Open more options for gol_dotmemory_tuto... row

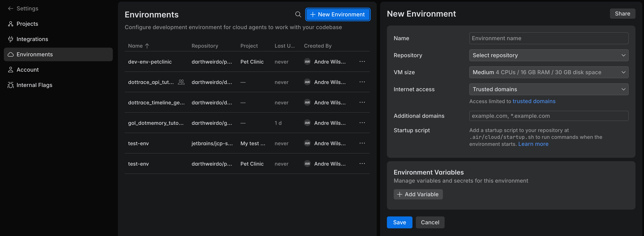tap(362, 123)
